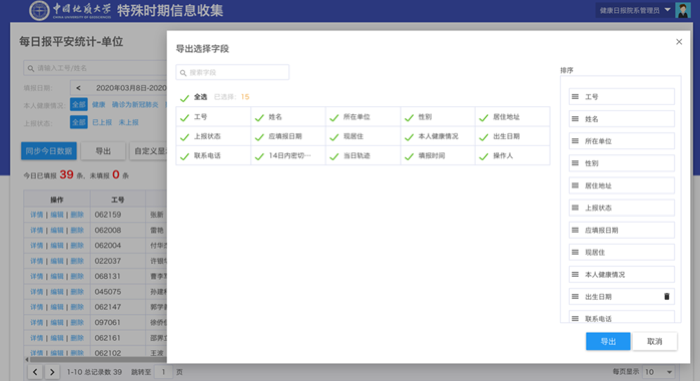Click the drag handle icon for 上报状态
700x381 pixels.
[575, 208]
